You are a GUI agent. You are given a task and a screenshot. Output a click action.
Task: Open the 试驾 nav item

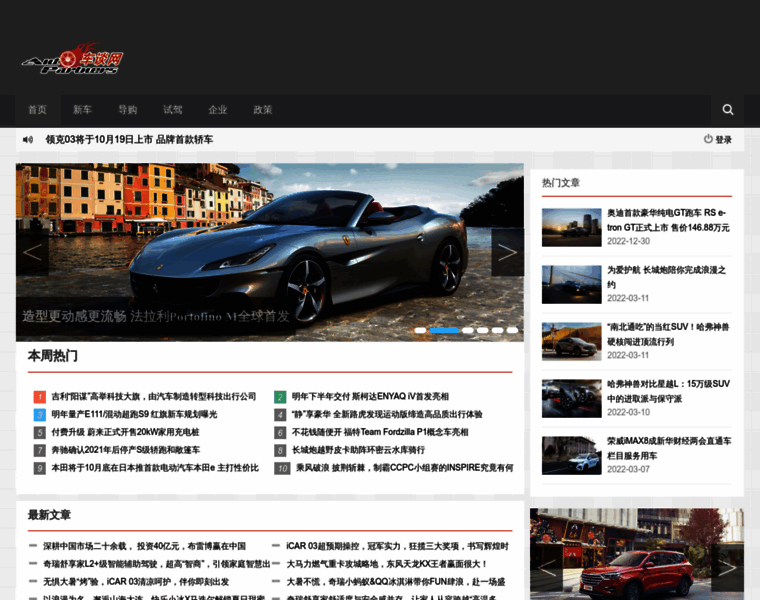[x=173, y=110]
